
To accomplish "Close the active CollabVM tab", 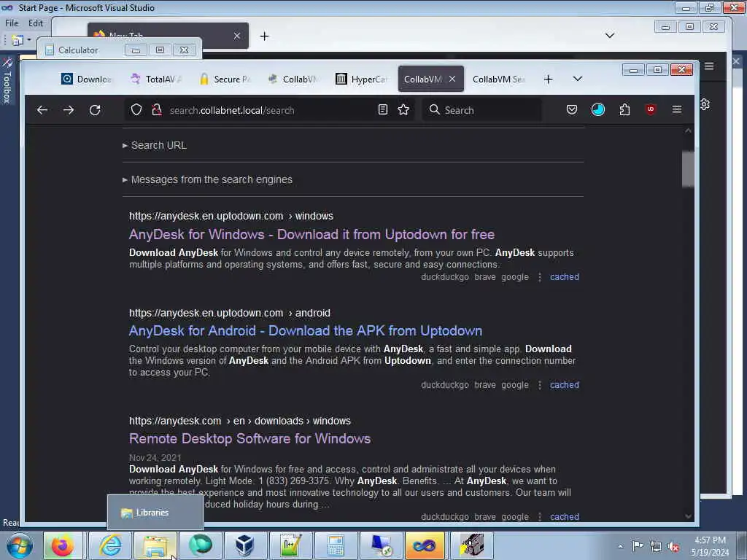I will click(452, 79).
